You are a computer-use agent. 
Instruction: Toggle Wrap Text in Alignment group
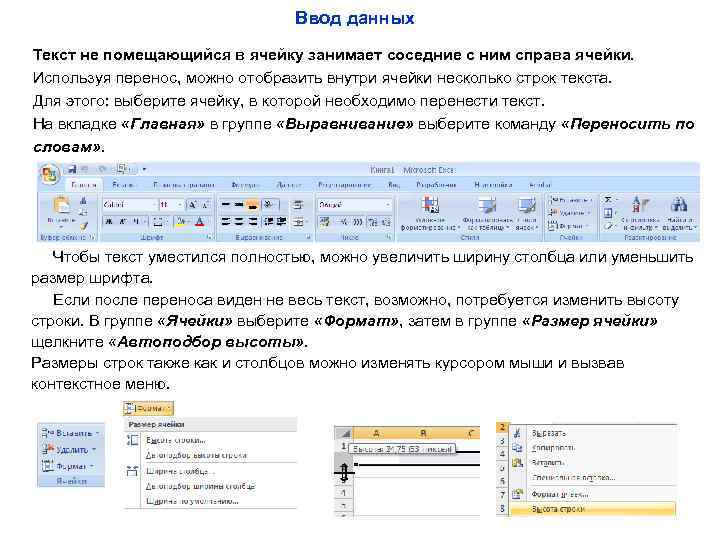click(x=298, y=204)
